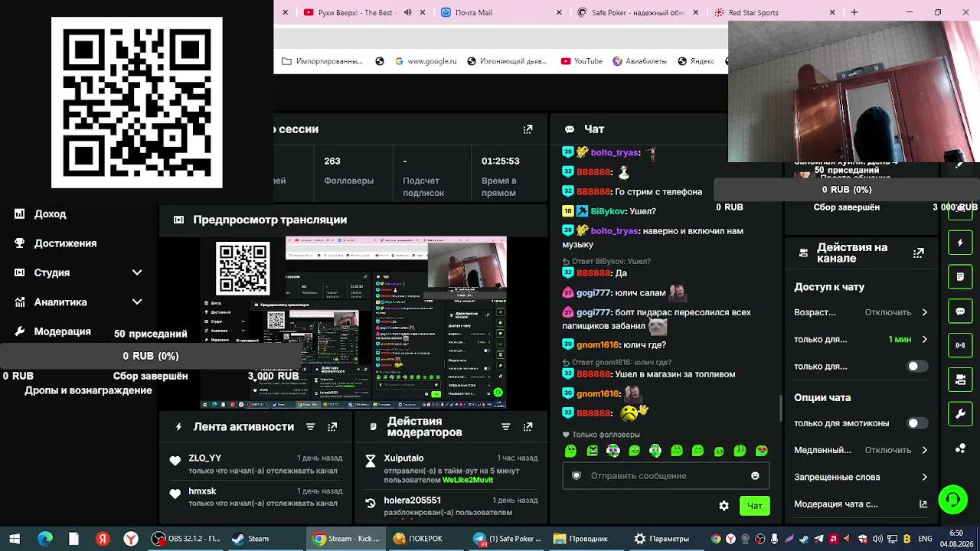Open the www.google.ru bookmark
The height and width of the screenshot is (551, 980).
click(426, 61)
